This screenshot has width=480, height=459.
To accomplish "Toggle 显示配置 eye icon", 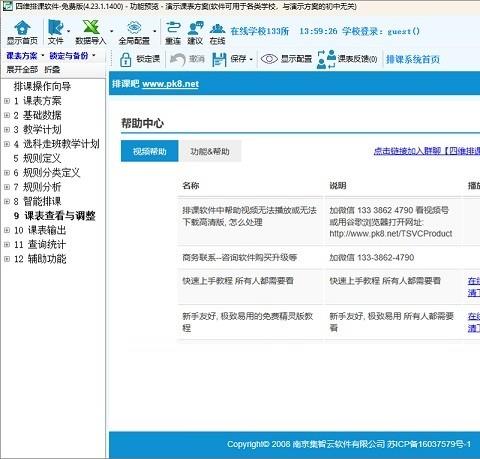I will [x=269, y=59].
